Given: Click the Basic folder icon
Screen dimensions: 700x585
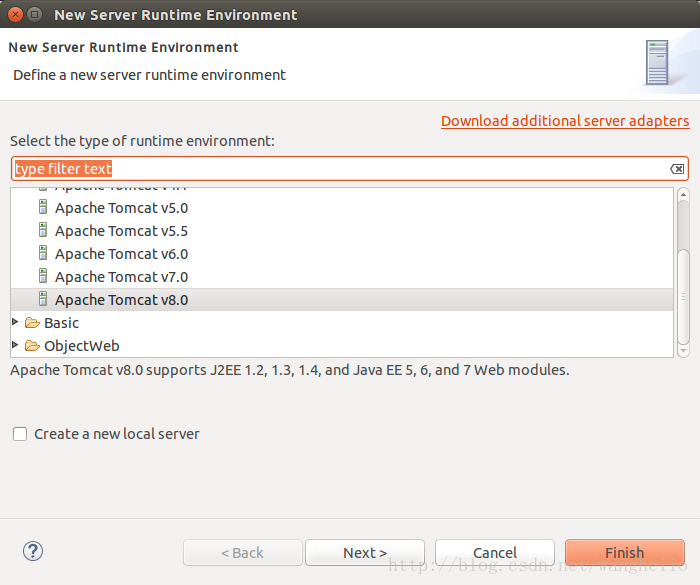Looking at the screenshot, I should click(x=32, y=322).
